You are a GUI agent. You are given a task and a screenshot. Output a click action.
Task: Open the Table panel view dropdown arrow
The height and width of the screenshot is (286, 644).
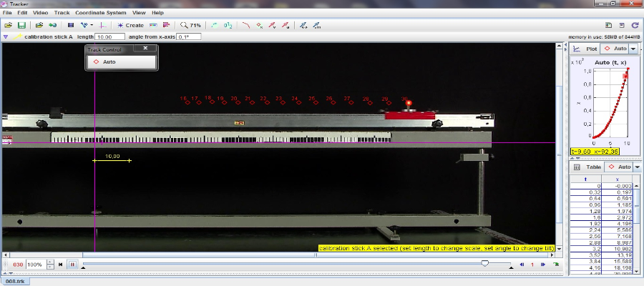tap(637, 167)
